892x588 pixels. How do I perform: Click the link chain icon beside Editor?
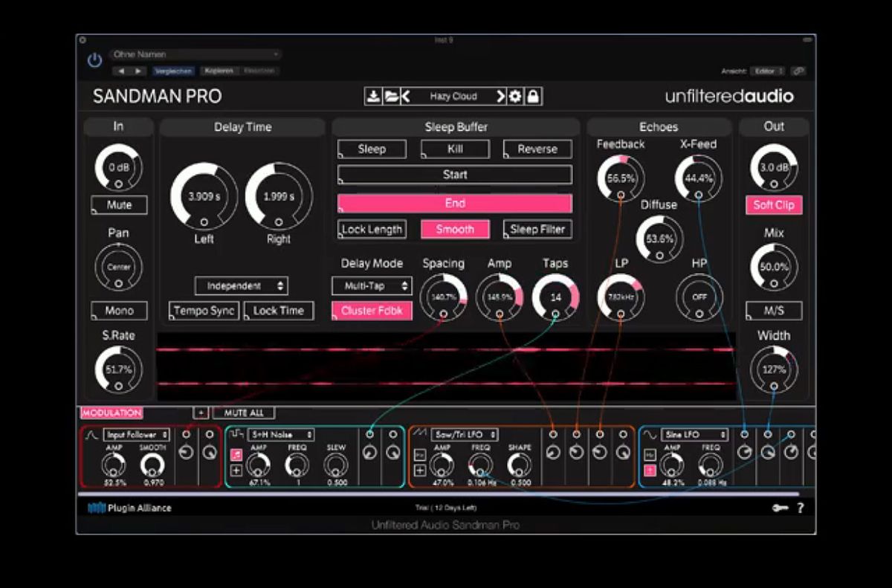[x=798, y=71]
